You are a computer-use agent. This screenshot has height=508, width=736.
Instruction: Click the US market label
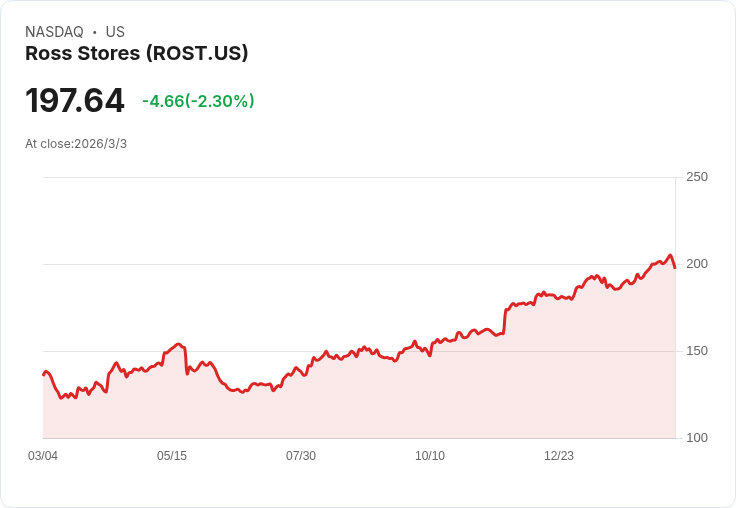tap(115, 32)
